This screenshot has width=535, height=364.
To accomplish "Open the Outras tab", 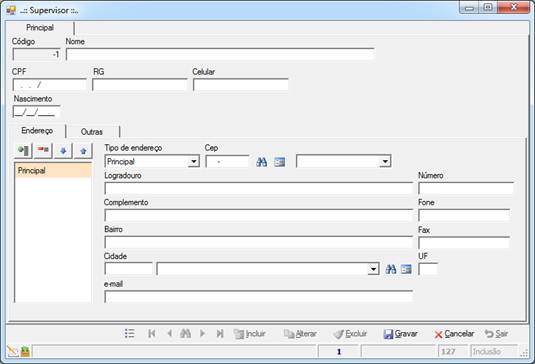I will pos(92,132).
